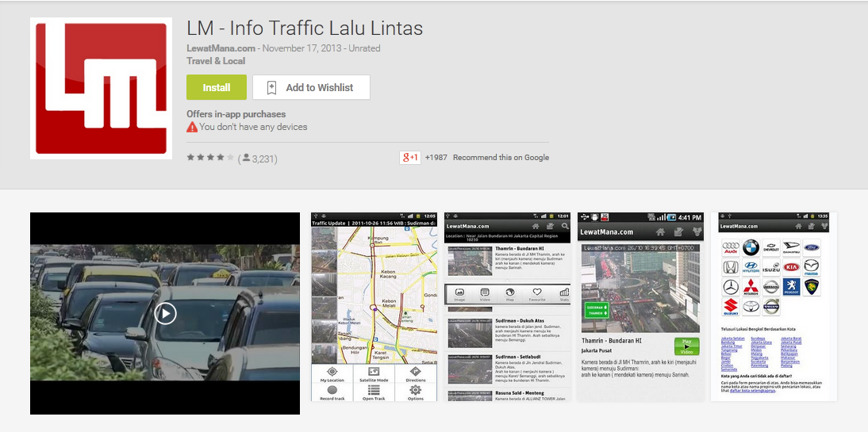Click the November 17, 2013 date
Image resolution: width=868 pixels, height=432 pixels.
click(303, 48)
